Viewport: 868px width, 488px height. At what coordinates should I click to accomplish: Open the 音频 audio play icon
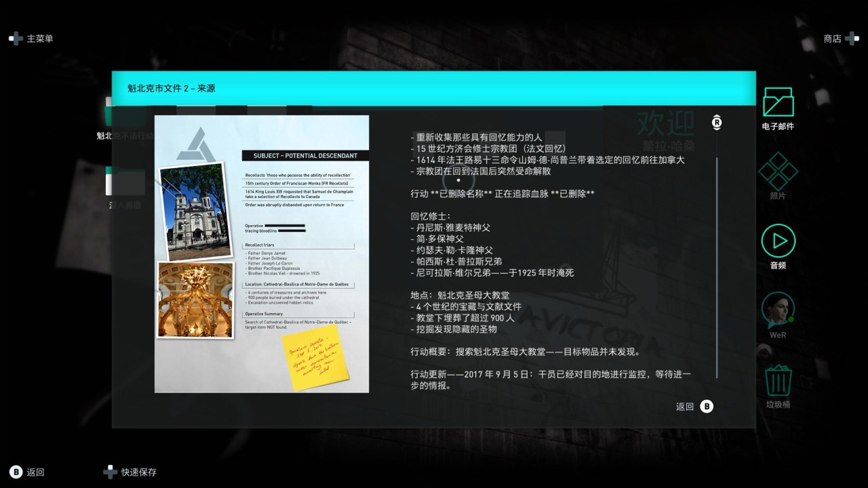[x=778, y=241]
